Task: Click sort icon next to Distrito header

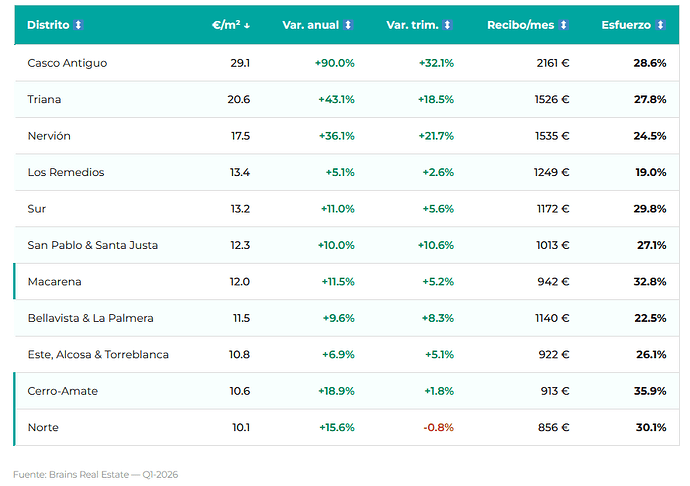Action: click(78, 25)
